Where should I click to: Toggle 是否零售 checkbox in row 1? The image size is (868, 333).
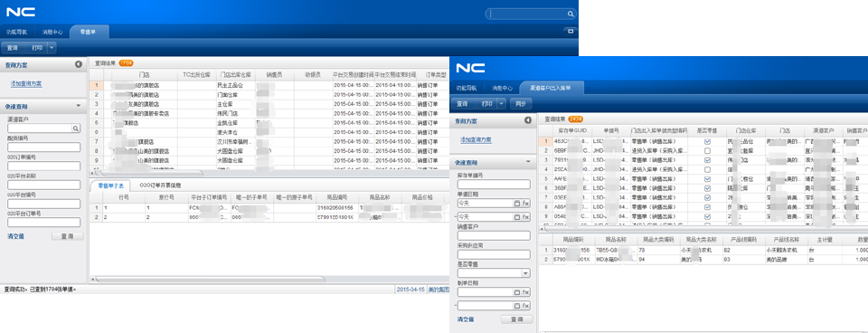point(707,142)
